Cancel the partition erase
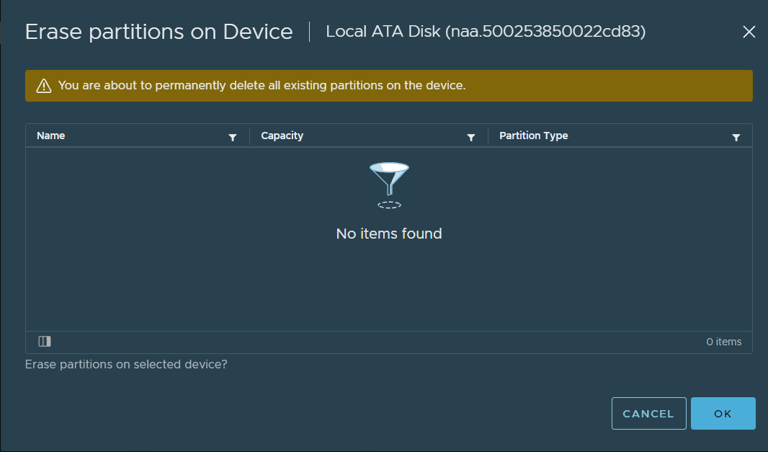 point(648,413)
